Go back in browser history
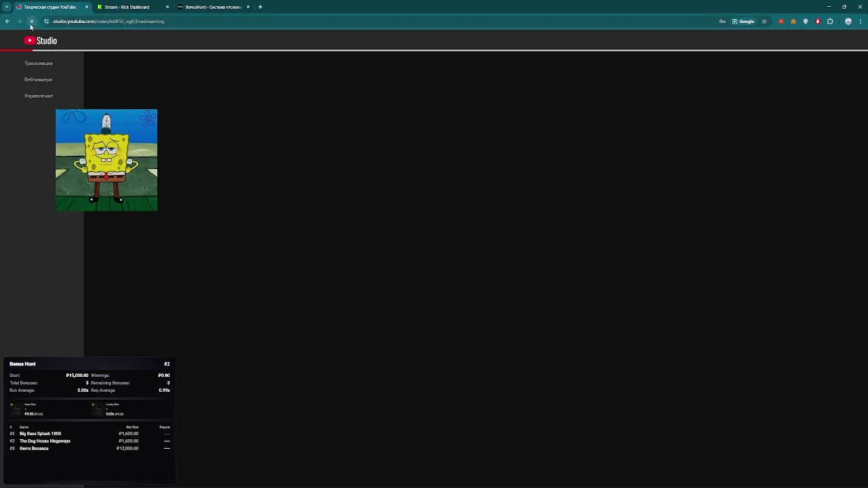This screenshot has width=868, height=488. coord(7,22)
